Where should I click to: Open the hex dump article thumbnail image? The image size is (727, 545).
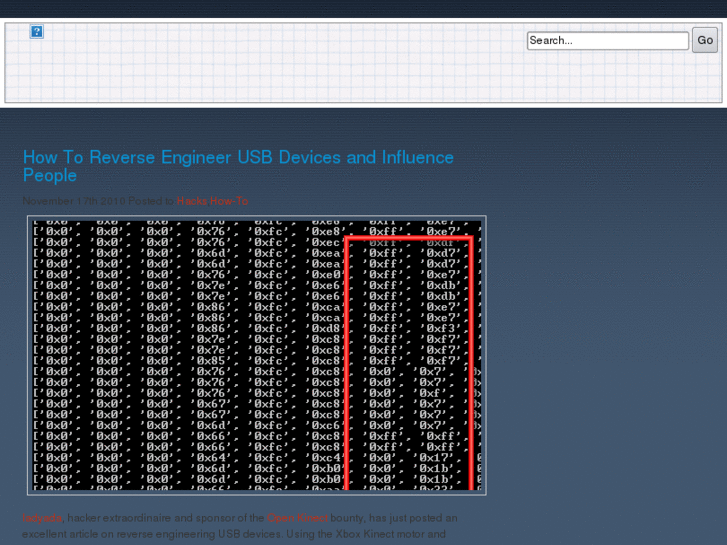pyautogui.click(x=257, y=355)
